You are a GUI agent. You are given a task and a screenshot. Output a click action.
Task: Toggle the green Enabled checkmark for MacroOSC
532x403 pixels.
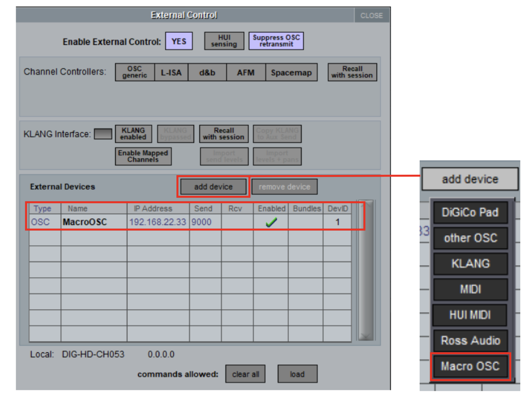pos(271,222)
